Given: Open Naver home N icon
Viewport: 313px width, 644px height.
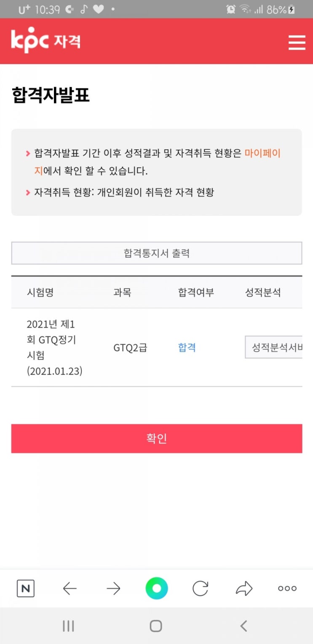Looking at the screenshot, I should (26, 589).
